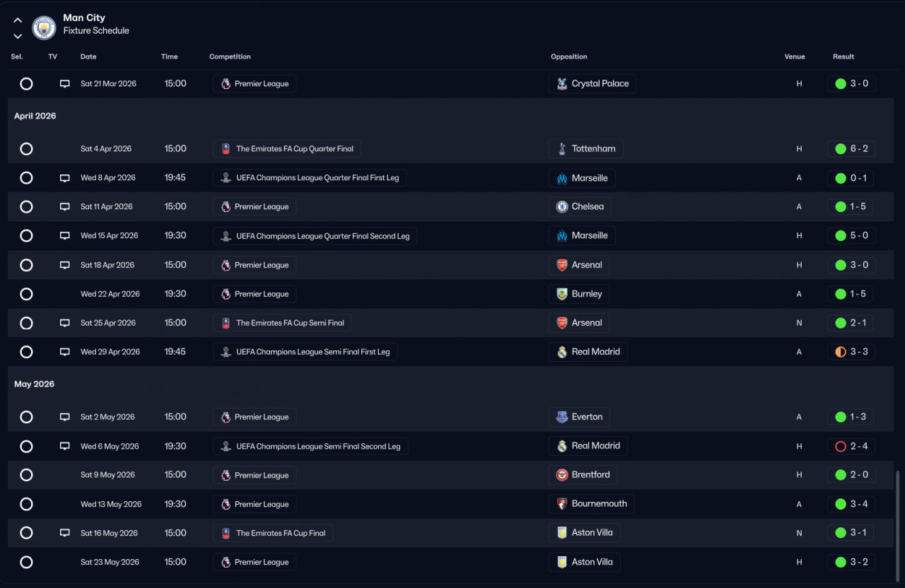Sort by the Venue column header
905x588 pixels.
795,57
